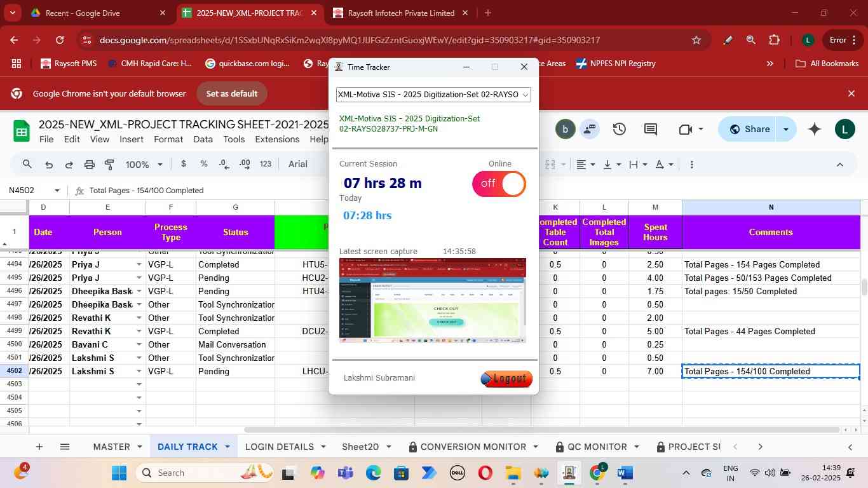868x488 pixels.
Task: Click the video camera Meet icon
Action: point(685,129)
